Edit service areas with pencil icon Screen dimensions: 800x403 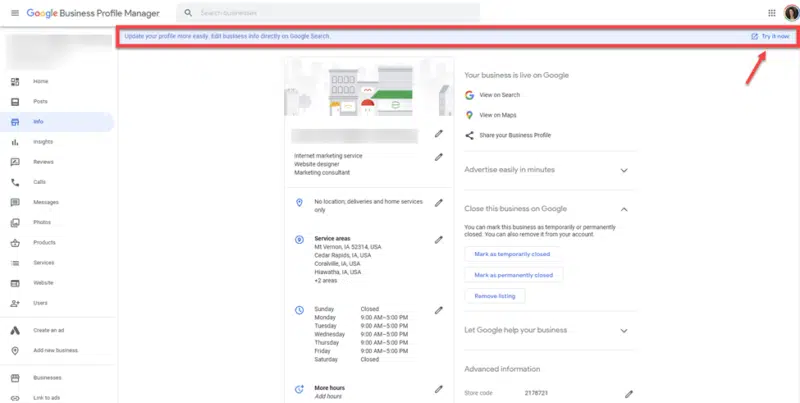pyautogui.click(x=438, y=240)
